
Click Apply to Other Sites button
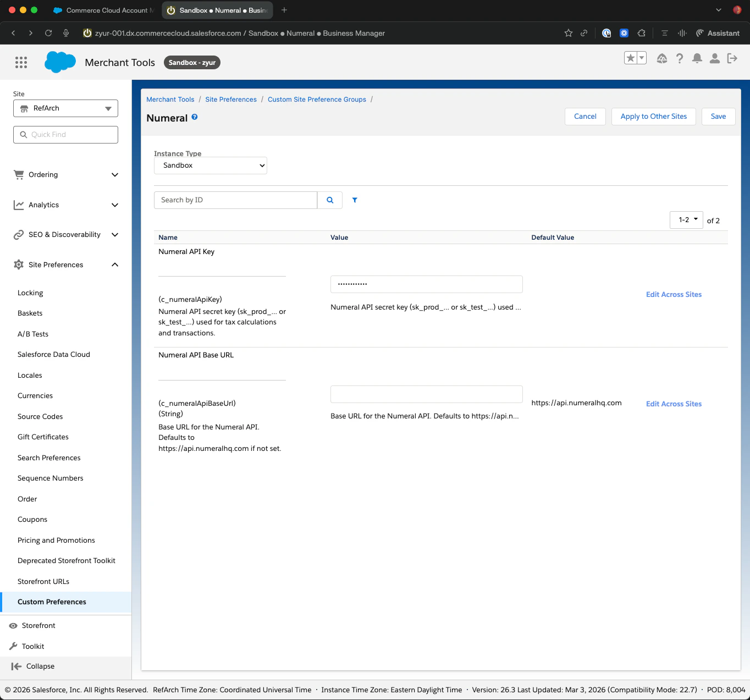coord(653,117)
